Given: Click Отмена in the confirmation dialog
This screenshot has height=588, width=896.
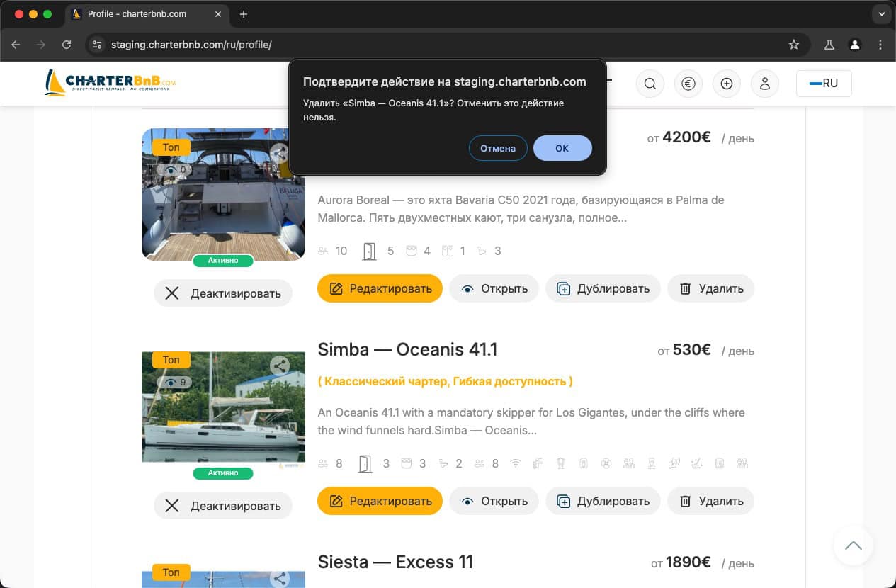Looking at the screenshot, I should (x=498, y=148).
